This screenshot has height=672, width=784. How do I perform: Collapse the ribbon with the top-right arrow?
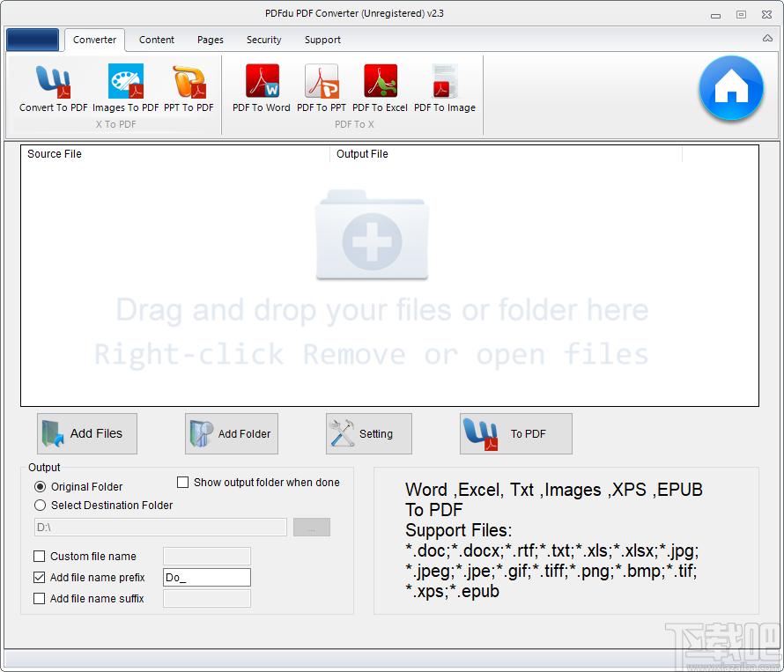pyautogui.click(x=767, y=39)
